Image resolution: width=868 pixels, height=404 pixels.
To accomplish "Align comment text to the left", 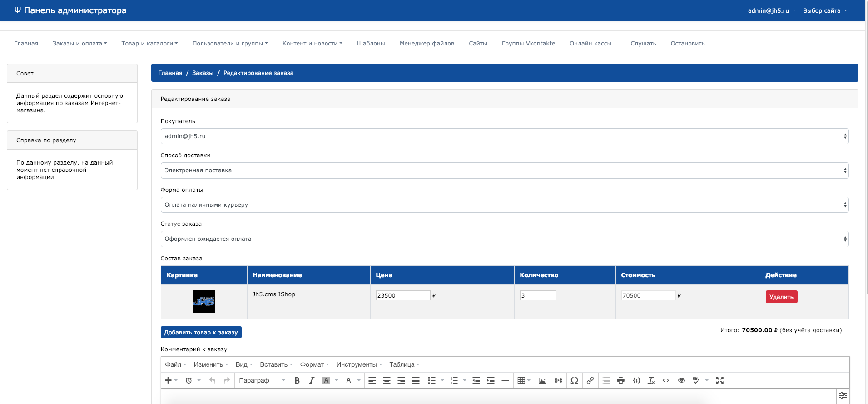I will pos(372,380).
